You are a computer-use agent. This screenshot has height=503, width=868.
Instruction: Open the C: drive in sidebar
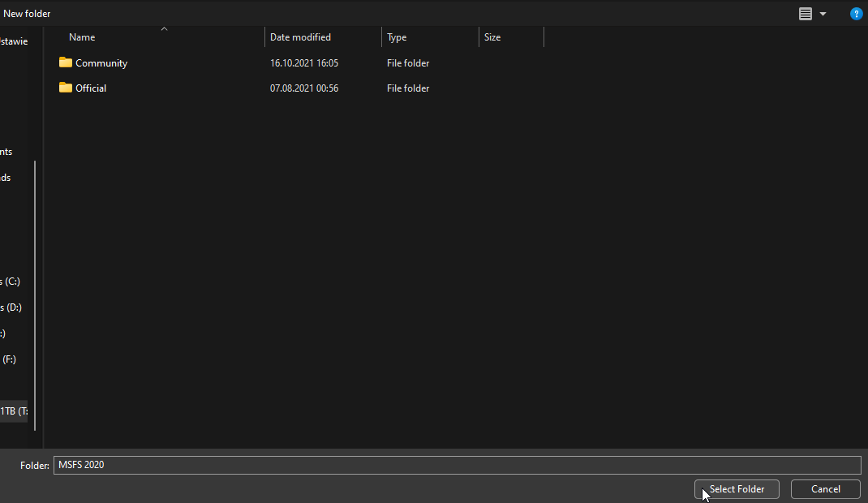pos(11,282)
